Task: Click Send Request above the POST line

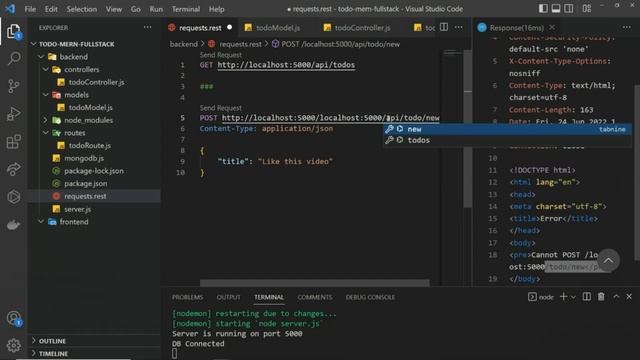Action: coord(220,108)
